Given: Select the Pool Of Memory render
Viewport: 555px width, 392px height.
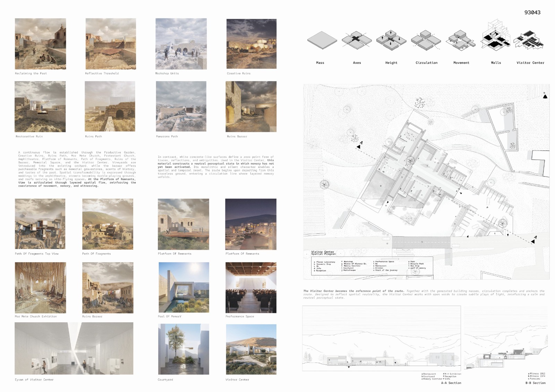Looking at the screenshot, I should [x=183, y=288].
